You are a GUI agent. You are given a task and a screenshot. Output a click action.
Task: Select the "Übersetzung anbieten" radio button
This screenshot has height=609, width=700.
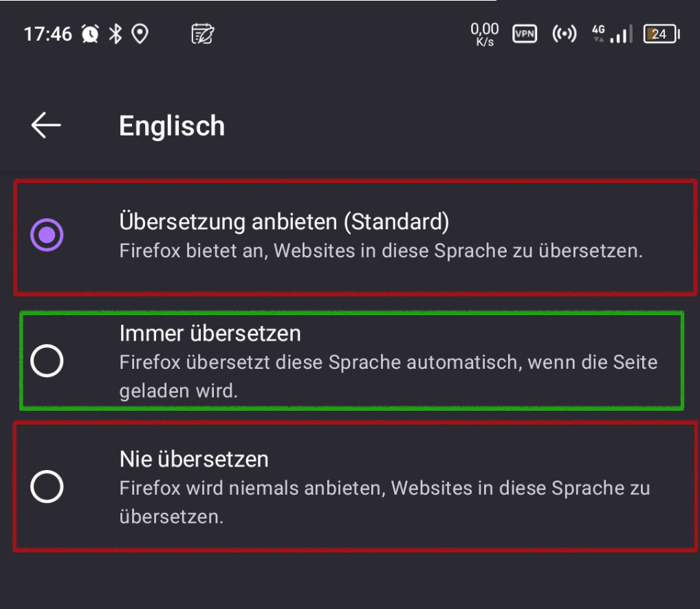(47, 235)
